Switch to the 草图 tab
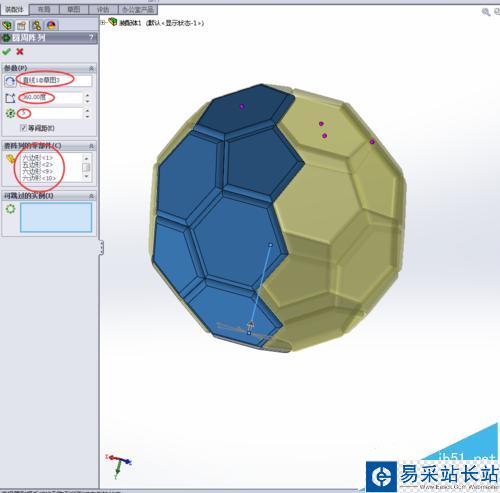This screenshot has height=493, width=500. pyautogui.click(x=74, y=9)
